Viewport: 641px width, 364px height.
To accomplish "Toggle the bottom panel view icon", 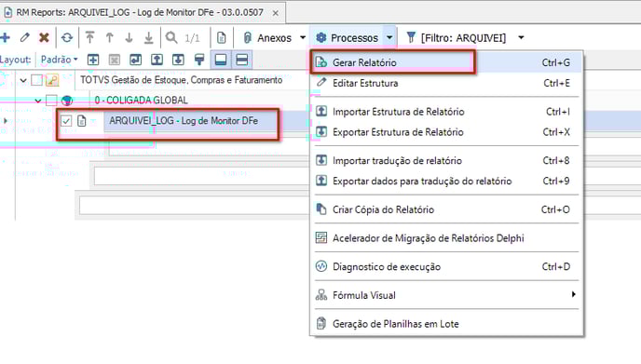I will tap(221, 61).
